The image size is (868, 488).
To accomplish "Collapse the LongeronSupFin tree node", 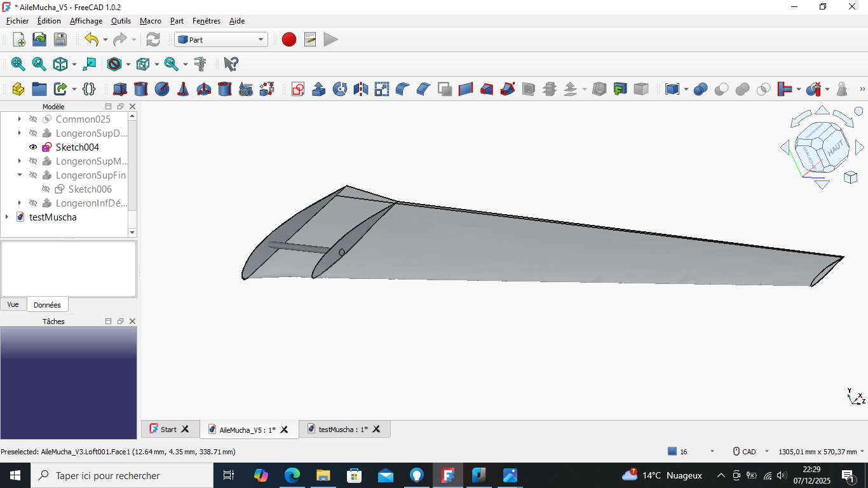I will click(20, 175).
